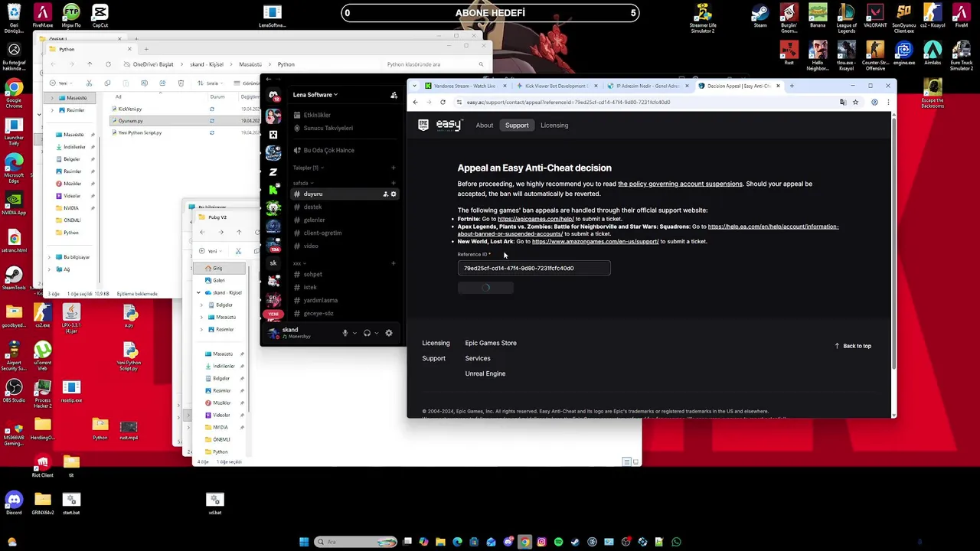Image resolution: width=980 pixels, height=551 pixels.
Task: Select the 'sk' server in Discord
Action: pos(273,262)
